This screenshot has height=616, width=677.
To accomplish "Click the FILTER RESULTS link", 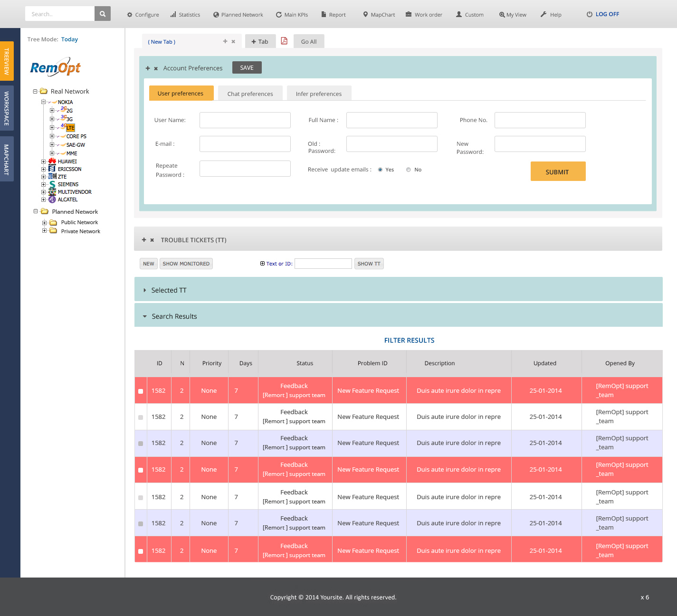I will pyautogui.click(x=410, y=340).
